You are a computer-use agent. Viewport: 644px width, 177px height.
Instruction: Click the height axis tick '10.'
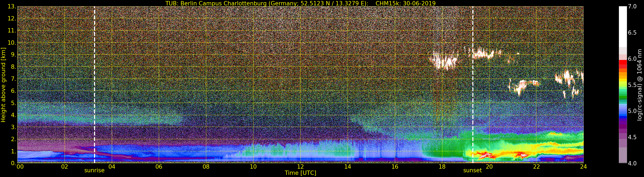click(12, 43)
